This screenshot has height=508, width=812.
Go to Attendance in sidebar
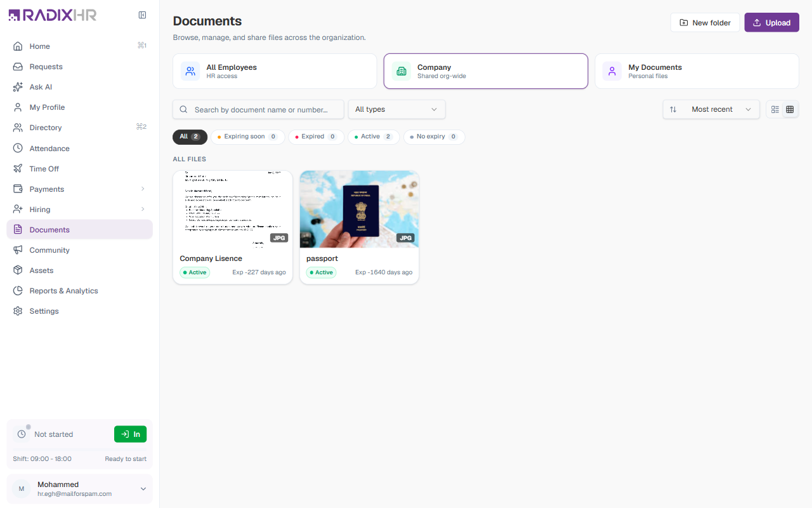(x=79, y=149)
